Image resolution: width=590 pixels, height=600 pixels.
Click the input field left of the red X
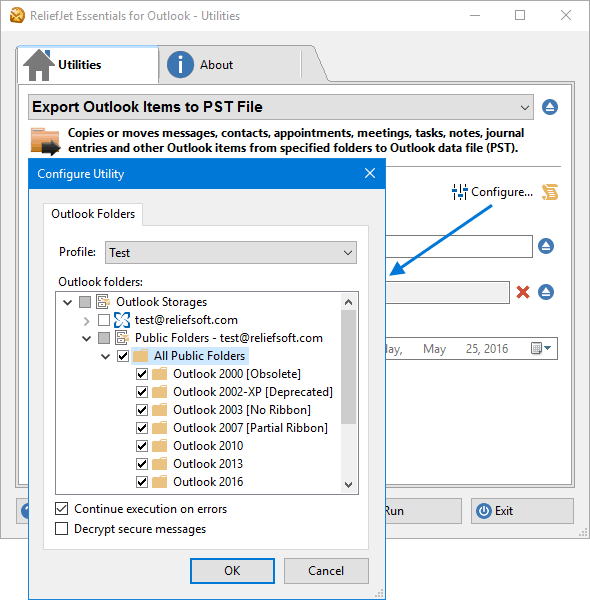tap(448, 292)
